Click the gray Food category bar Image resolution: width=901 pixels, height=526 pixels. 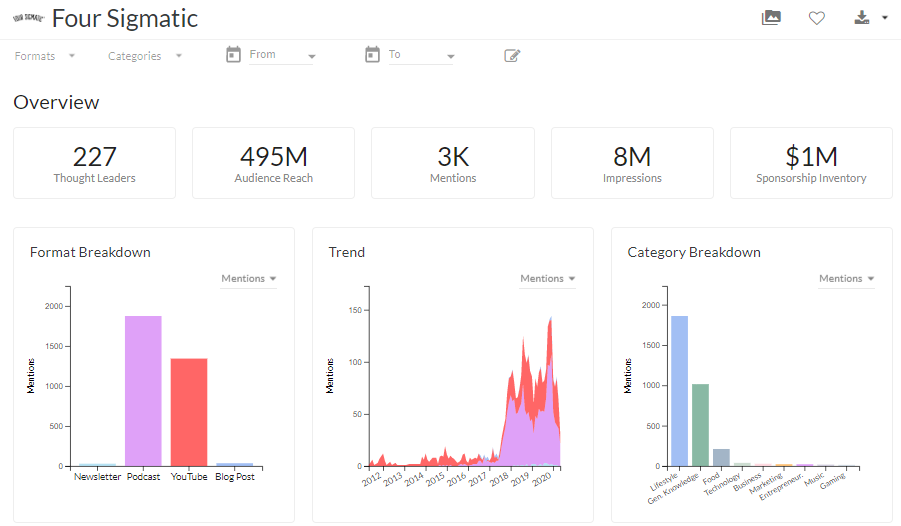click(x=721, y=458)
